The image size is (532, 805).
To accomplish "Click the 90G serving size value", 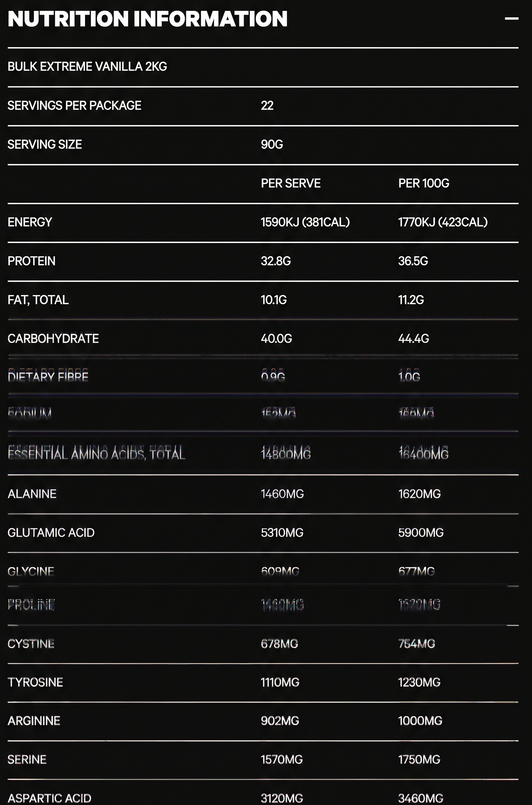I will 272,144.
